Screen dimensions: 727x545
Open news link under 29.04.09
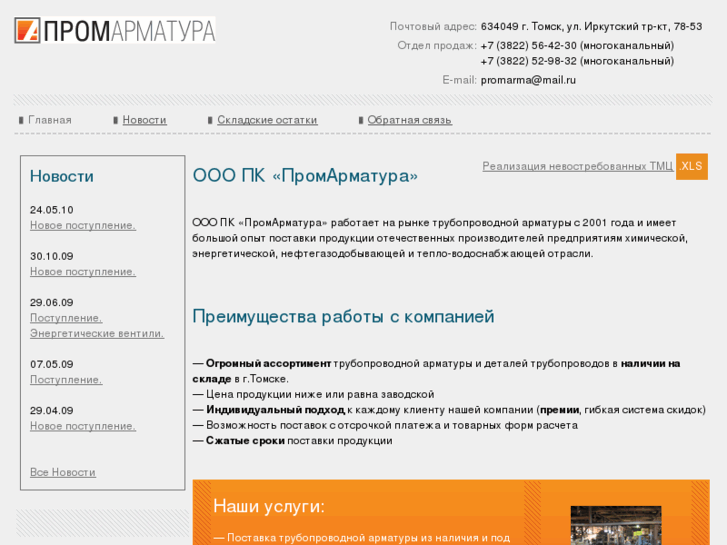pos(83,426)
